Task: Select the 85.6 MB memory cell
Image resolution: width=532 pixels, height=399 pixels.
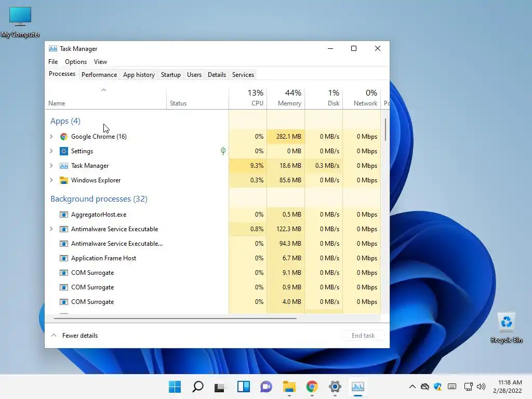Action: click(286, 180)
